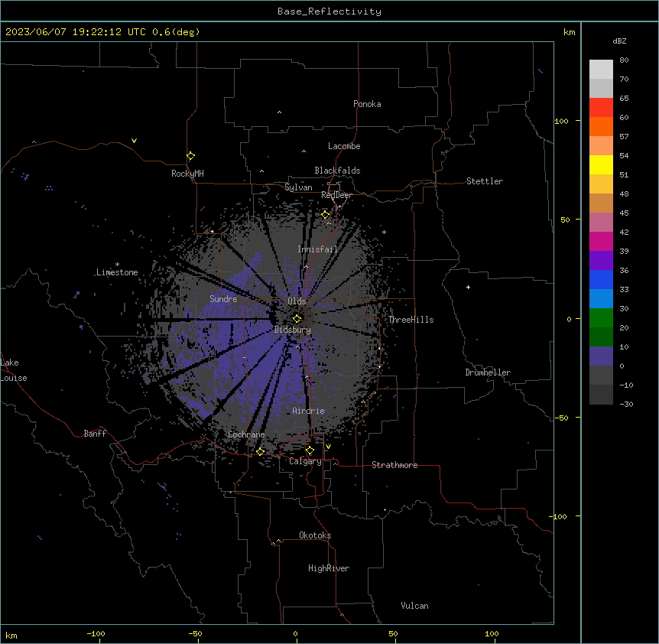Select the 50 tick label on horizontal axis

pos(393,633)
